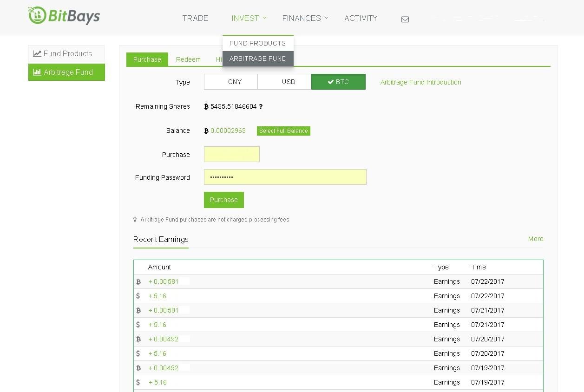Click dollar icon in 07/20/2017 row
This screenshot has height=392, width=584.
pyautogui.click(x=138, y=353)
